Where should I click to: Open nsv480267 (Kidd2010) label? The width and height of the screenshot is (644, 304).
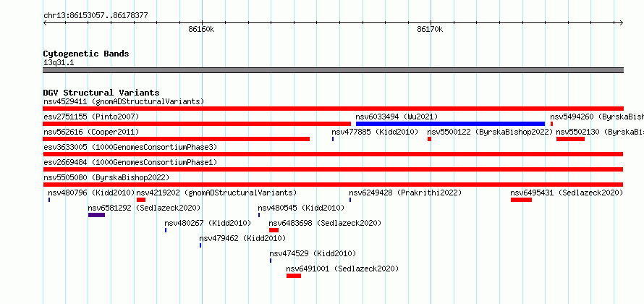pos(208,224)
